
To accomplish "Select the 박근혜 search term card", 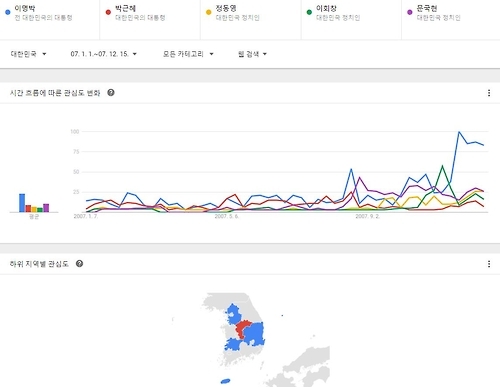I will tap(150, 19).
